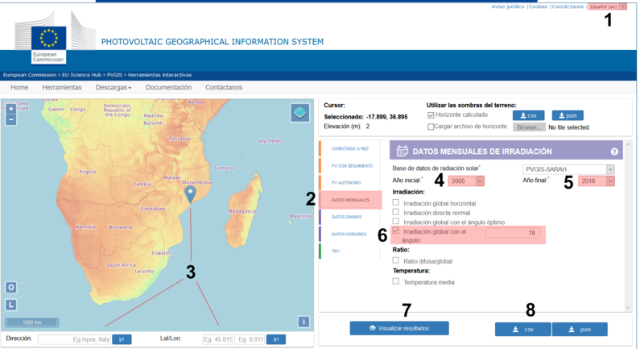Open Cookies link in top bar
Viewport: 644px width, 349px height.
[x=538, y=6]
